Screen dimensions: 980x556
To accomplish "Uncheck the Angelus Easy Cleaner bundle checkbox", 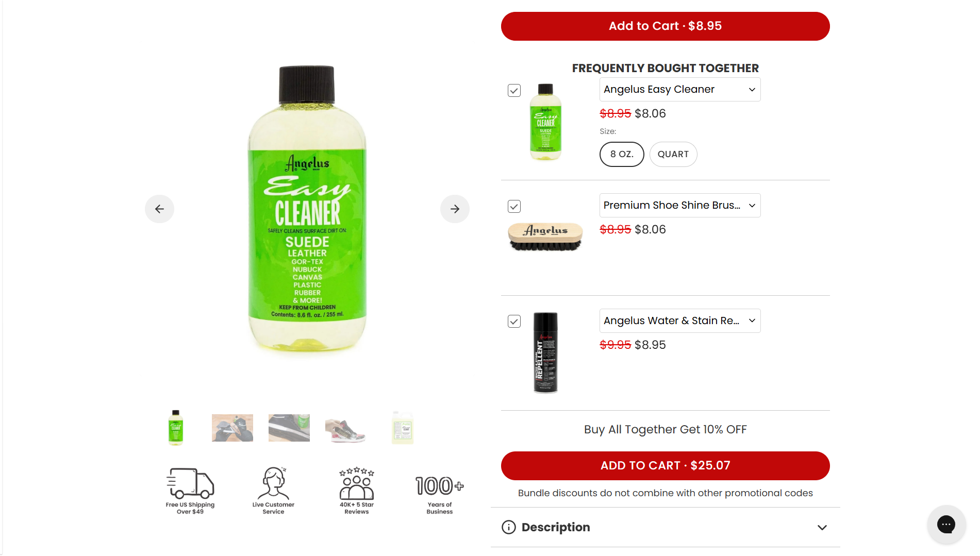I will tap(514, 91).
